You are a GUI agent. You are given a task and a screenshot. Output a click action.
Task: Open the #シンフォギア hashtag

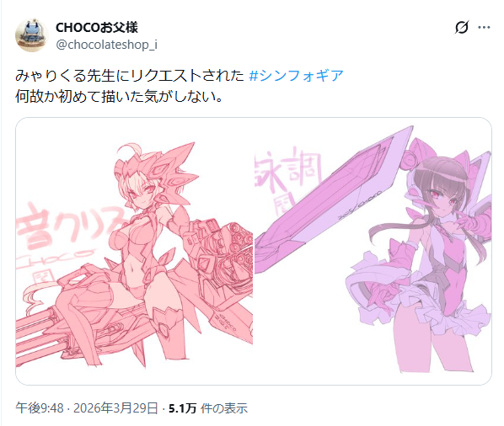(x=297, y=76)
